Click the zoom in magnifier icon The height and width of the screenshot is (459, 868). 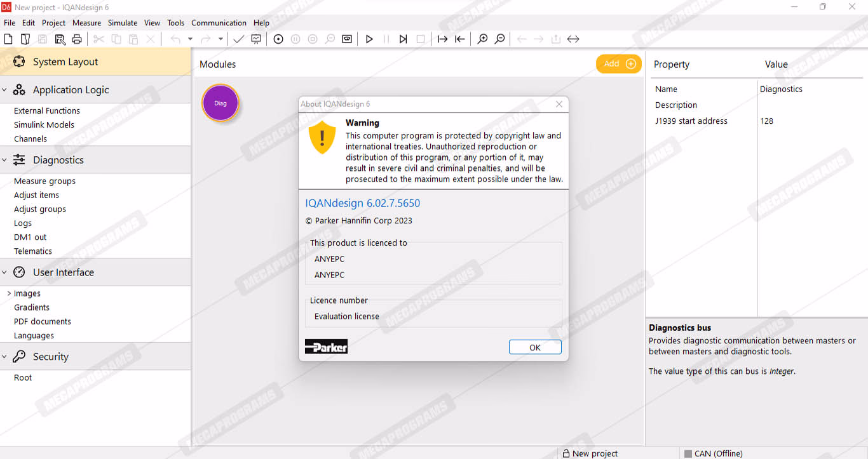point(482,39)
